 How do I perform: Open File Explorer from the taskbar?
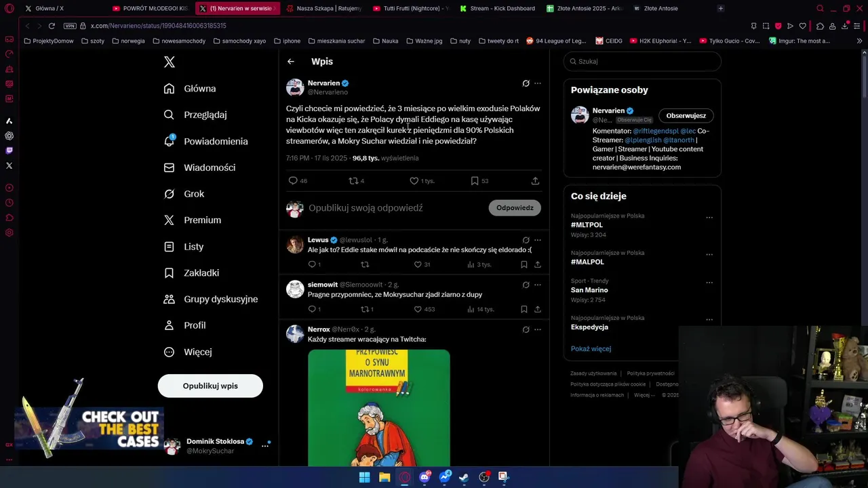(x=384, y=477)
